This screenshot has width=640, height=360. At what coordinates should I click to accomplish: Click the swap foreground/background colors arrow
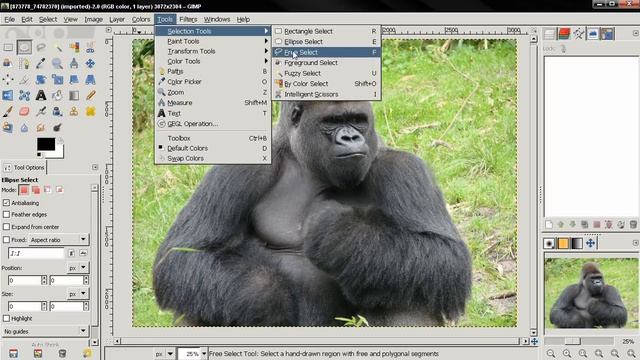60,141
